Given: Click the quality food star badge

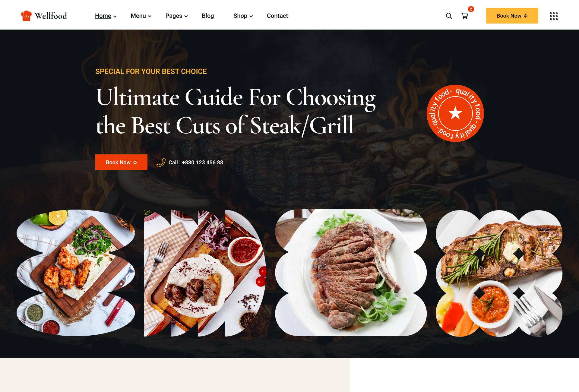Looking at the screenshot, I should point(455,113).
